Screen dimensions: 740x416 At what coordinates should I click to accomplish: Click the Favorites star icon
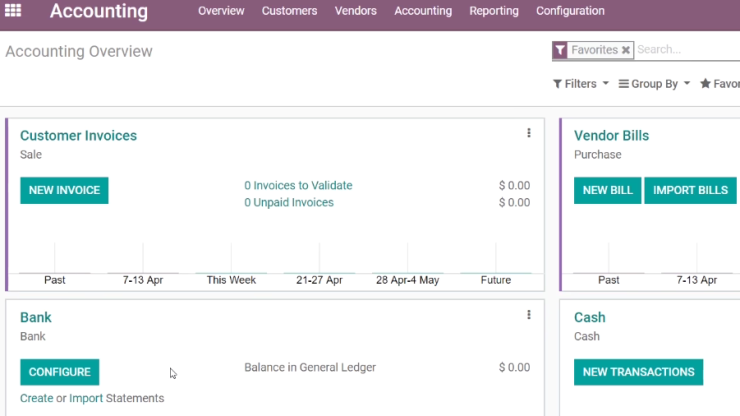pyautogui.click(x=705, y=84)
